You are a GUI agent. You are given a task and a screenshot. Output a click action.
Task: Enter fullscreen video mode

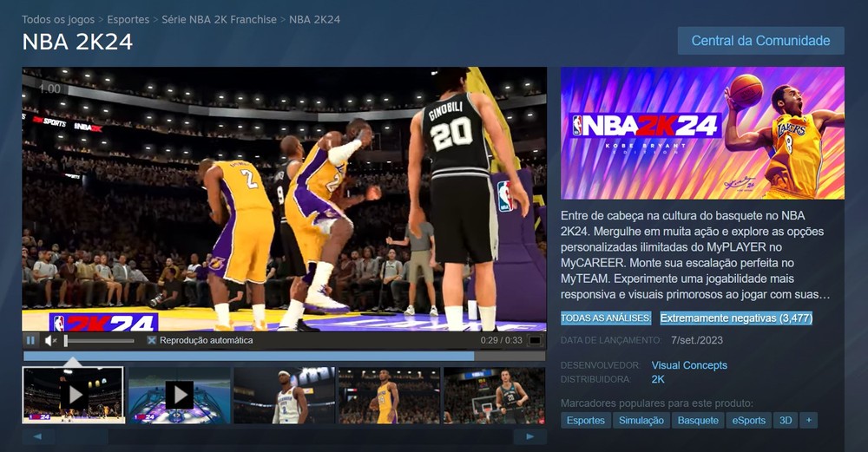pyautogui.click(x=536, y=340)
